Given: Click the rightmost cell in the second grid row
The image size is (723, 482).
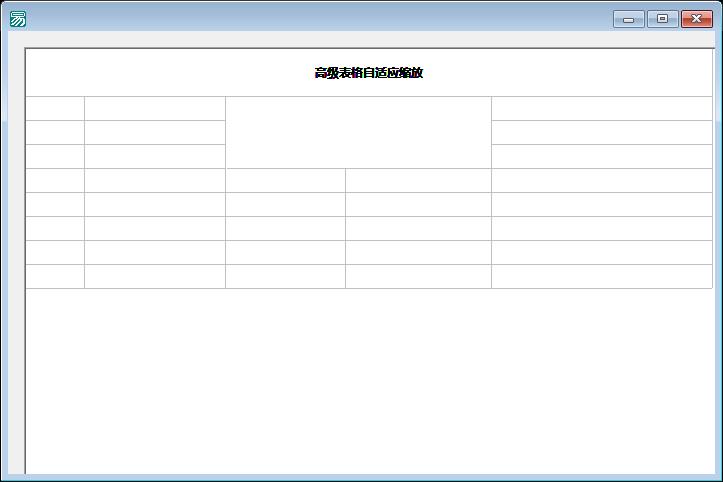Looking at the screenshot, I should point(602,132).
